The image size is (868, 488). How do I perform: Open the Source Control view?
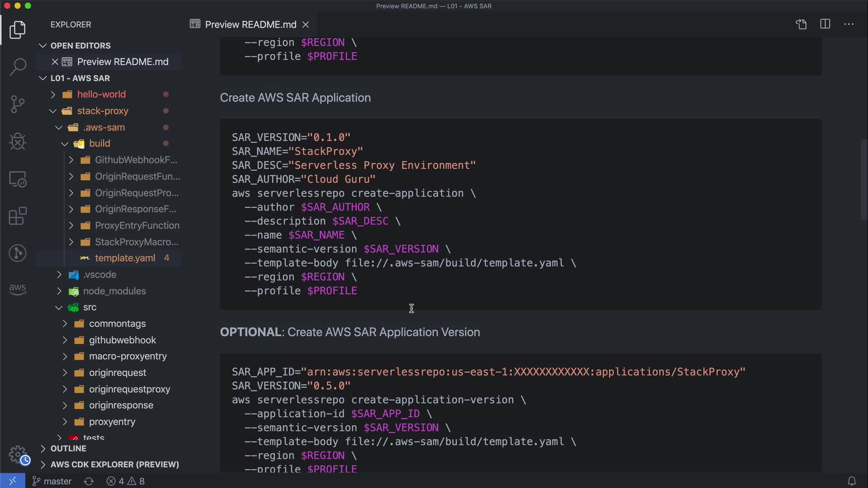18,104
